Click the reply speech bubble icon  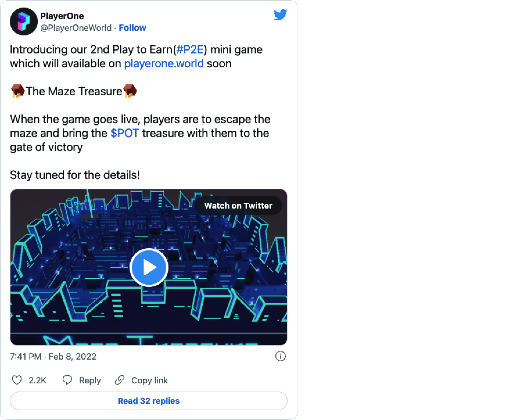[x=67, y=380]
